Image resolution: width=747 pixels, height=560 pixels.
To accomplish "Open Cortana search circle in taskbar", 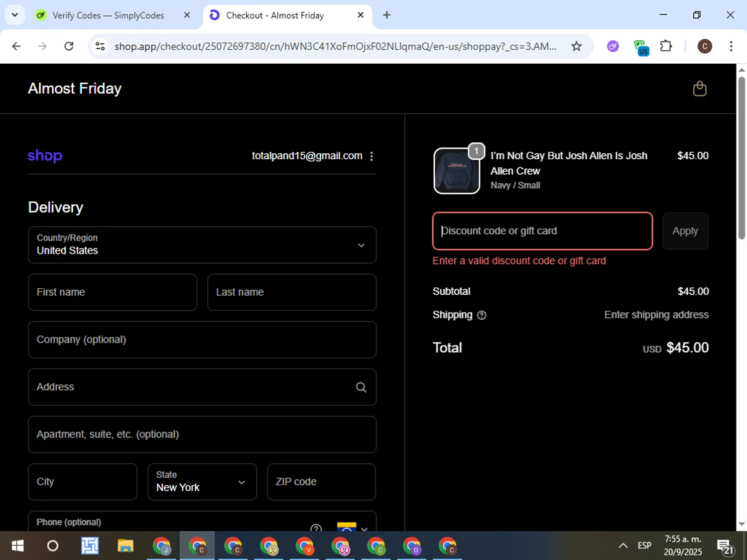I will coord(52,546).
